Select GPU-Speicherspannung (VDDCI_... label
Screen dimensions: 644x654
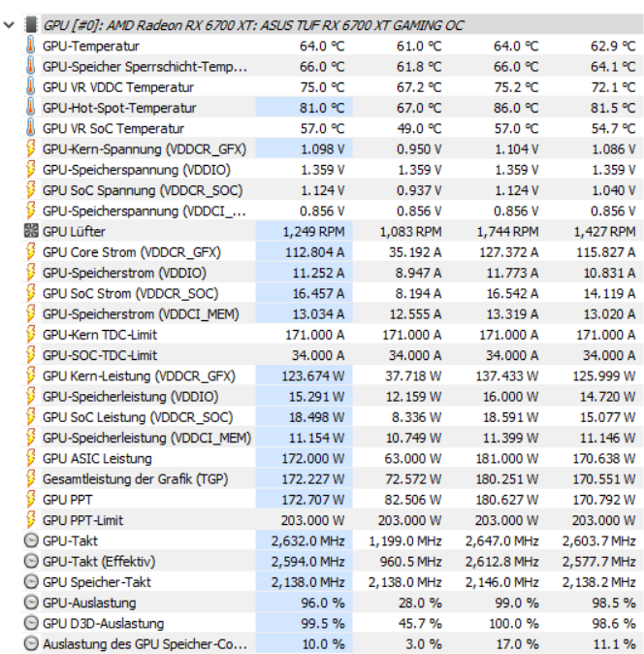pyautogui.click(x=145, y=212)
